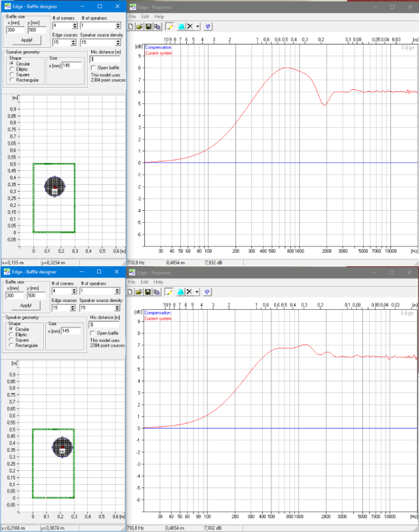Click Open folder icon in upper Response toolbar

click(x=140, y=27)
